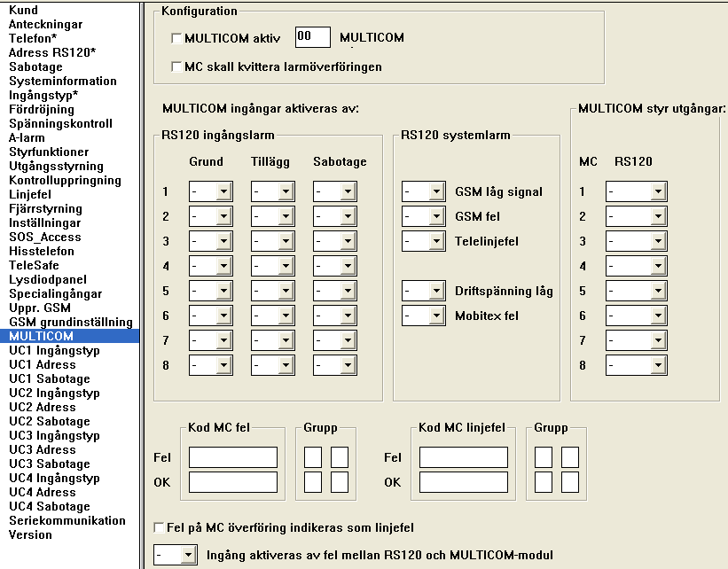Screen dimensions: 728x569
Task: Select Fjärrstyrning in the sidebar
Action: click(45, 208)
